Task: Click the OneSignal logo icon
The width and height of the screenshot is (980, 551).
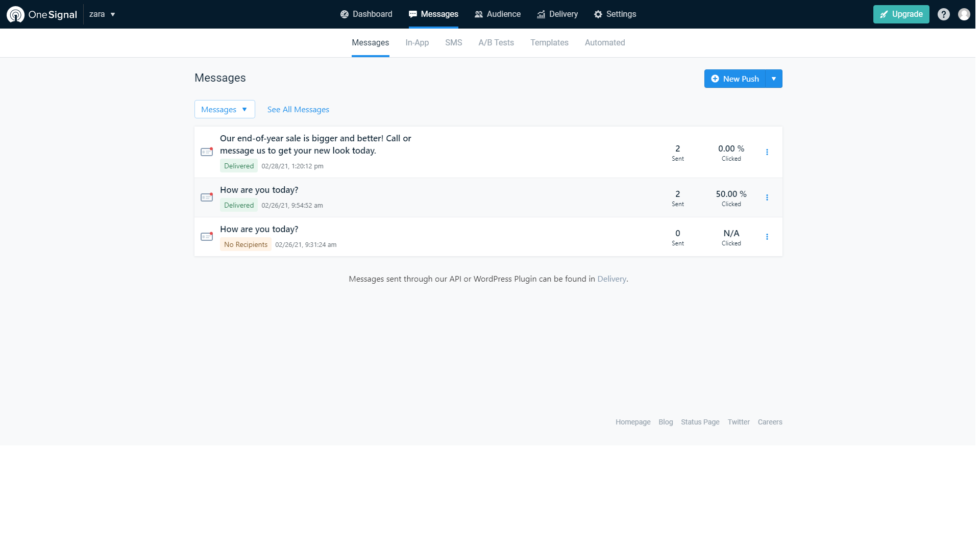Action: click(15, 14)
